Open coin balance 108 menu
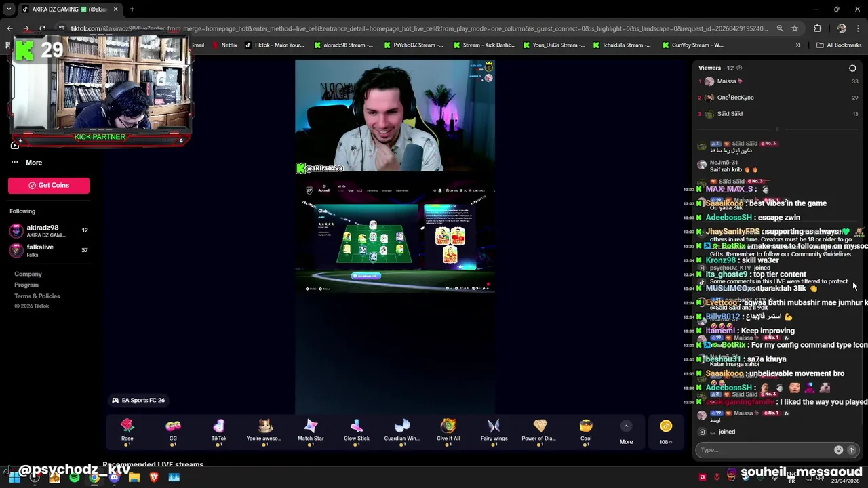This screenshot has width=868, height=488. (x=666, y=432)
